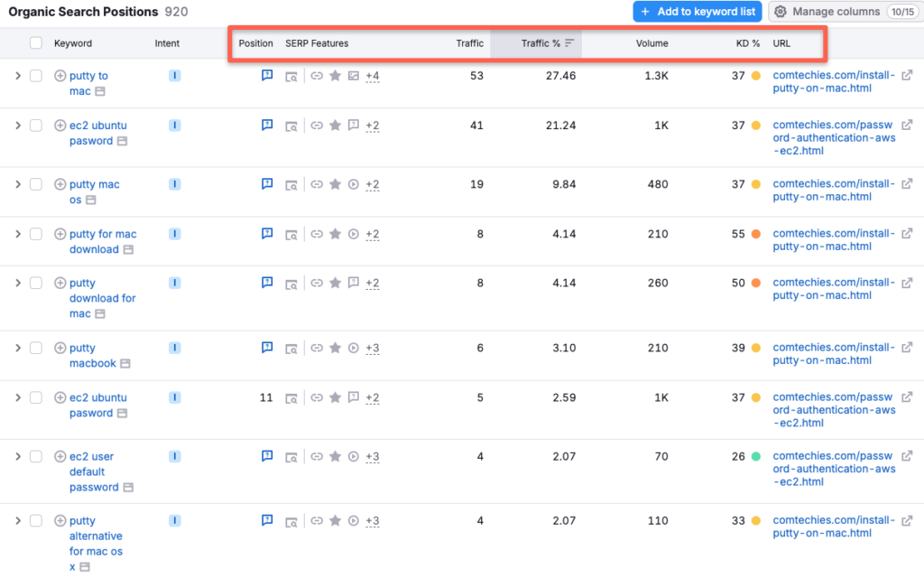
Task: Expand the putty to mac row chevron
Action: point(17,76)
